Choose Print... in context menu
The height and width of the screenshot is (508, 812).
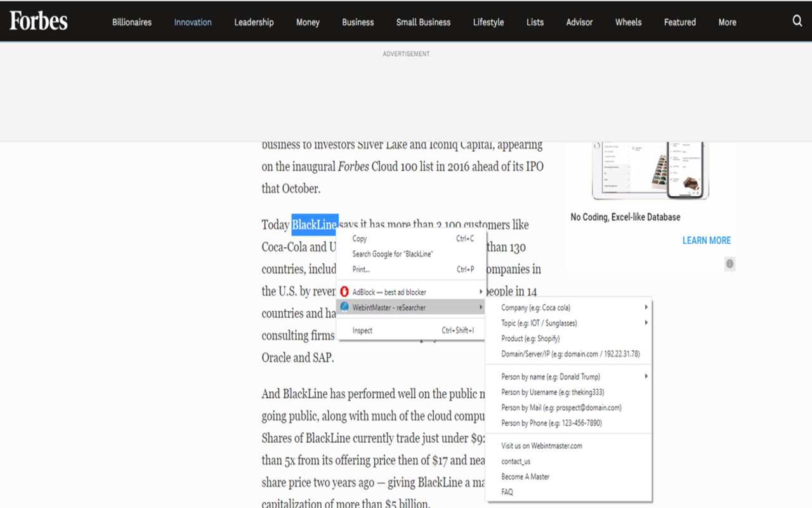point(412,269)
